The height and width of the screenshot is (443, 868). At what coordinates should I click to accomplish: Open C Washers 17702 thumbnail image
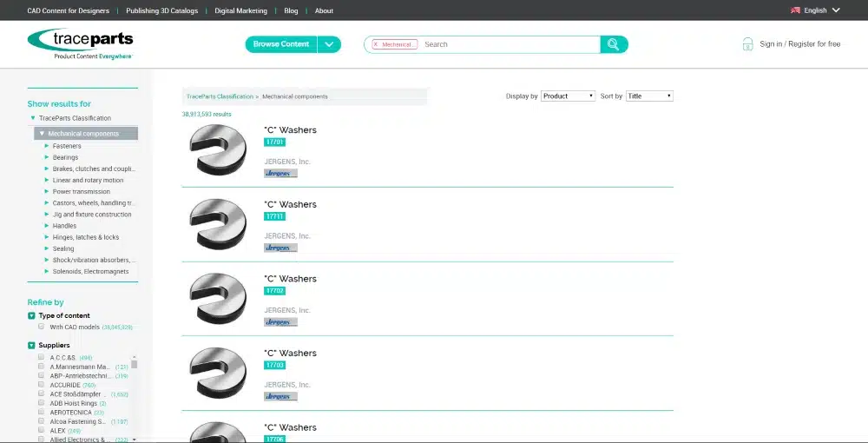[218, 299]
